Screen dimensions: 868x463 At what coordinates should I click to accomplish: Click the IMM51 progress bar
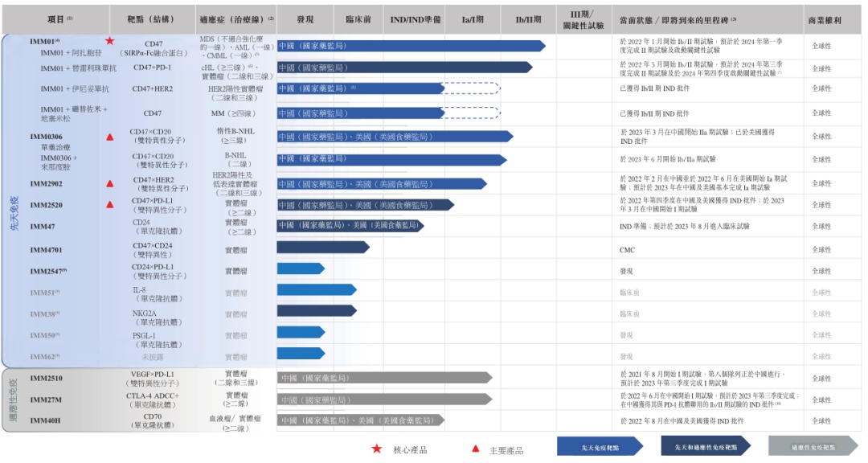click(x=317, y=289)
